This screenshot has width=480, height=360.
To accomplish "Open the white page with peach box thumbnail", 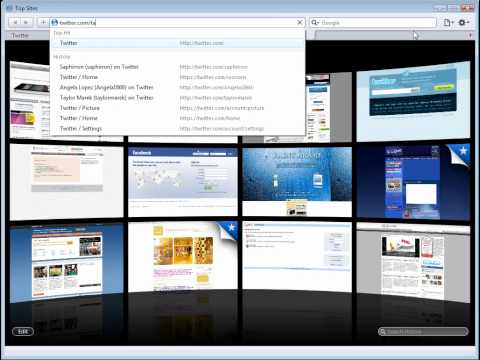I will click(x=67, y=182).
